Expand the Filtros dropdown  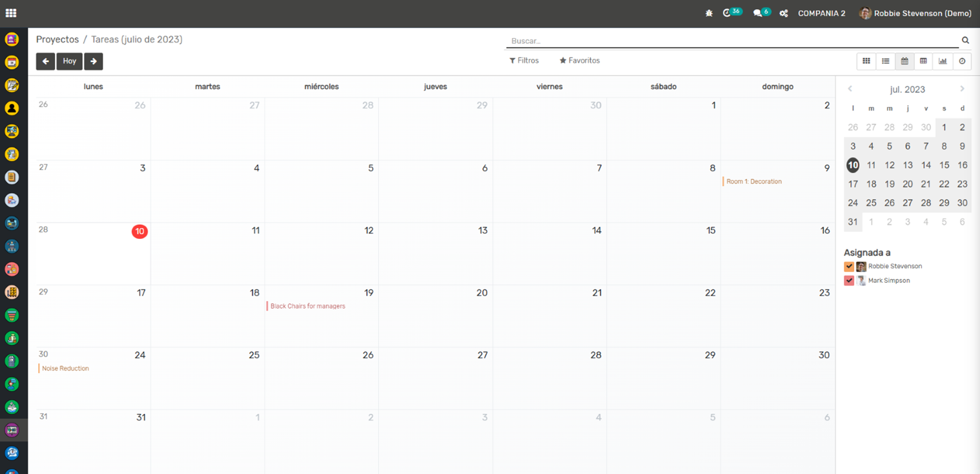524,61
